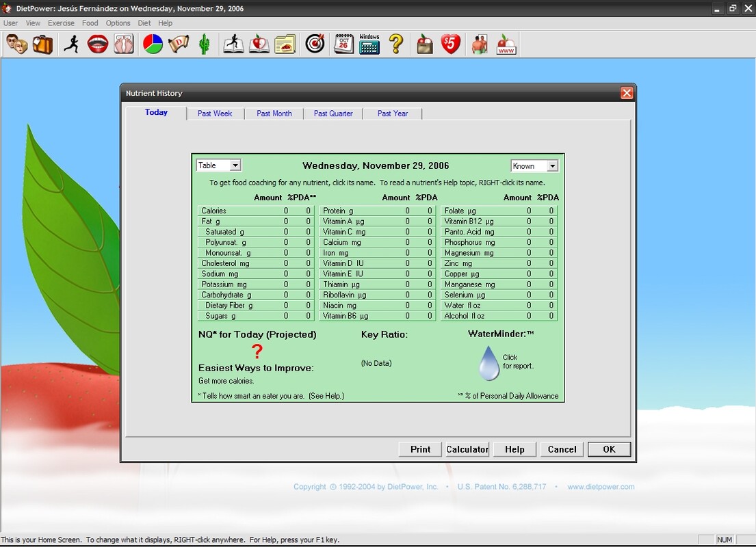
Task: Click the Folate µg nutrient name
Action: pos(460,211)
